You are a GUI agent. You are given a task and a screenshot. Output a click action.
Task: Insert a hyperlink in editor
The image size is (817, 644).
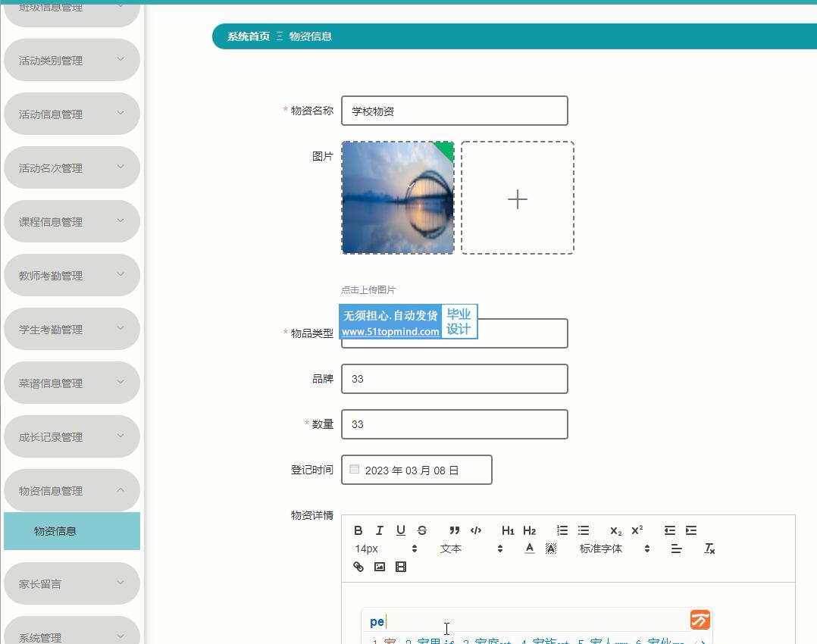coord(358,567)
